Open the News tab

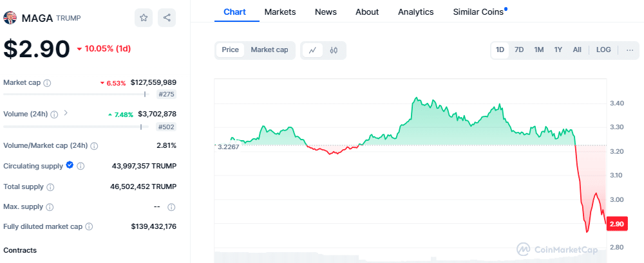coord(326,12)
